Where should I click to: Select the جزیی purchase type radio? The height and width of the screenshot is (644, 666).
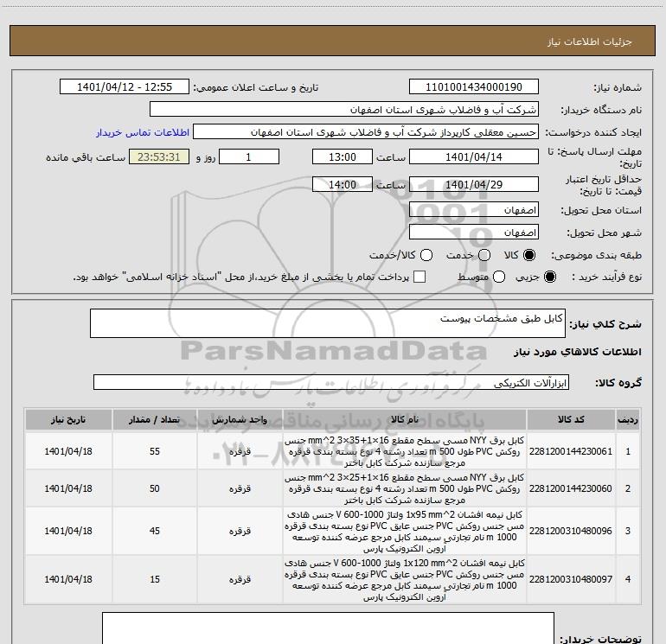click(x=549, y=277)
